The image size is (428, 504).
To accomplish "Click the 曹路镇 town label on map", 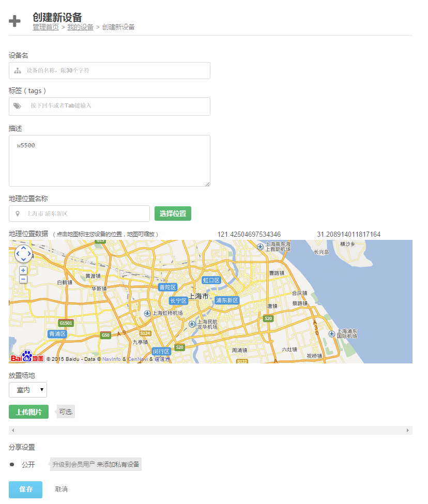I will pos(277,273).
